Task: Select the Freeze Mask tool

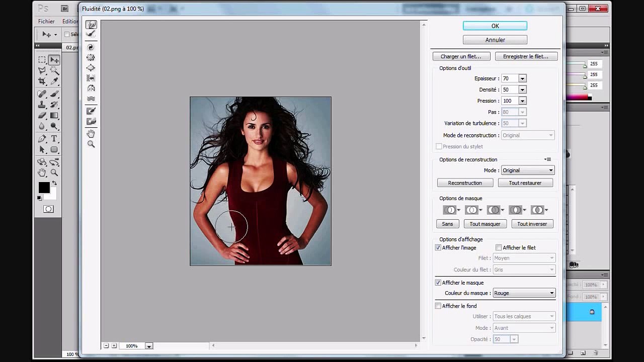Action: click(91, 111)
